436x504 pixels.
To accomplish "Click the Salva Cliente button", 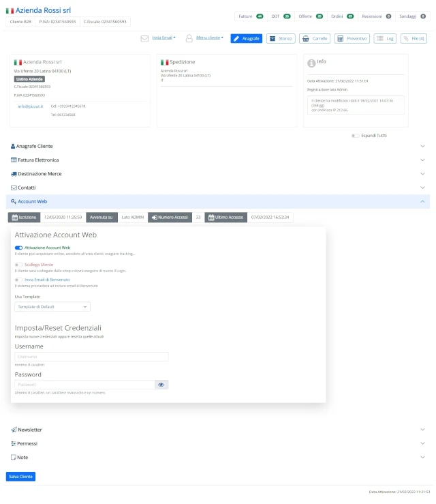I will (x=20, y=477).
